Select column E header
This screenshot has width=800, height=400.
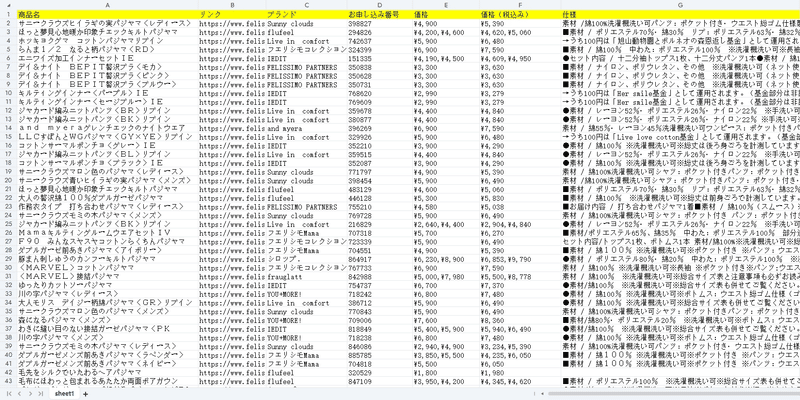[446, 5]
